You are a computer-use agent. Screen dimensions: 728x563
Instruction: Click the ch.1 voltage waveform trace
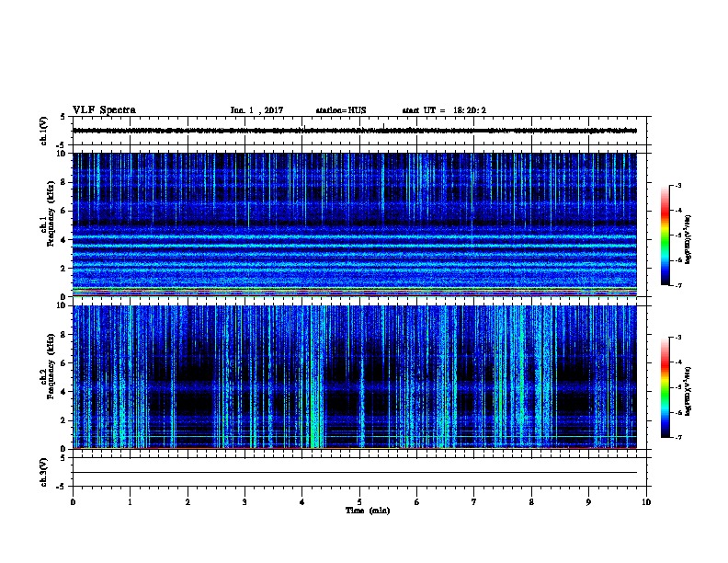coord(355,131)
